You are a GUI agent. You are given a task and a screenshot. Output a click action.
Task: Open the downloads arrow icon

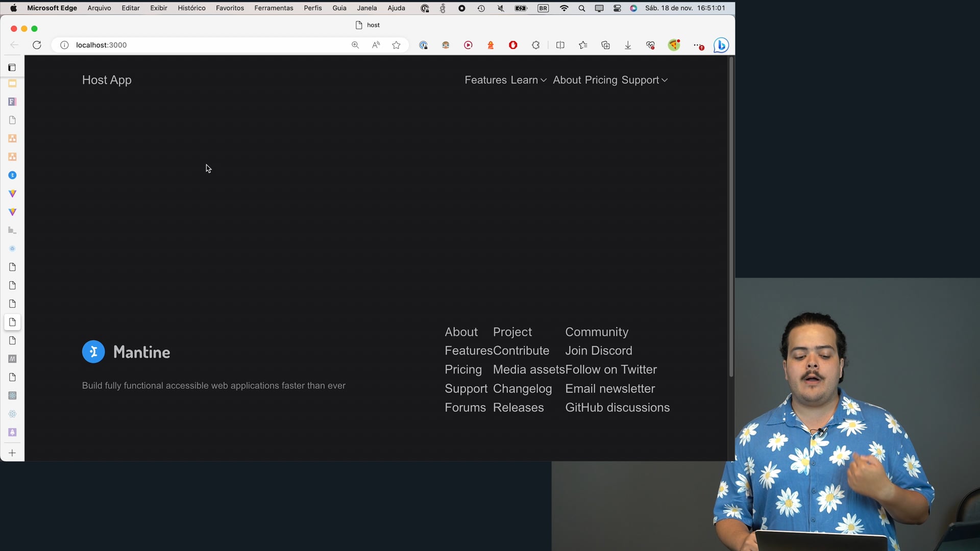point(628,45)
